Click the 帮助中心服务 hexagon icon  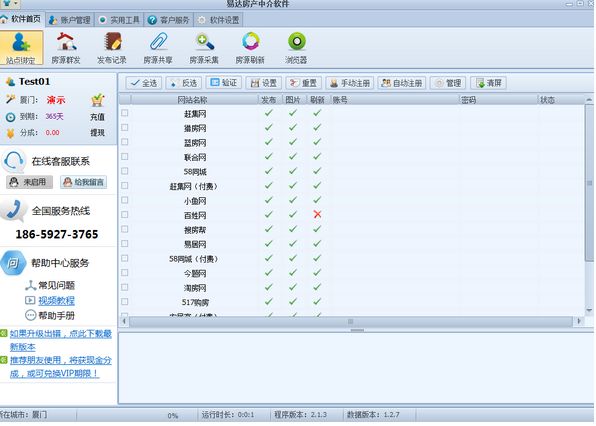(13, 263)
